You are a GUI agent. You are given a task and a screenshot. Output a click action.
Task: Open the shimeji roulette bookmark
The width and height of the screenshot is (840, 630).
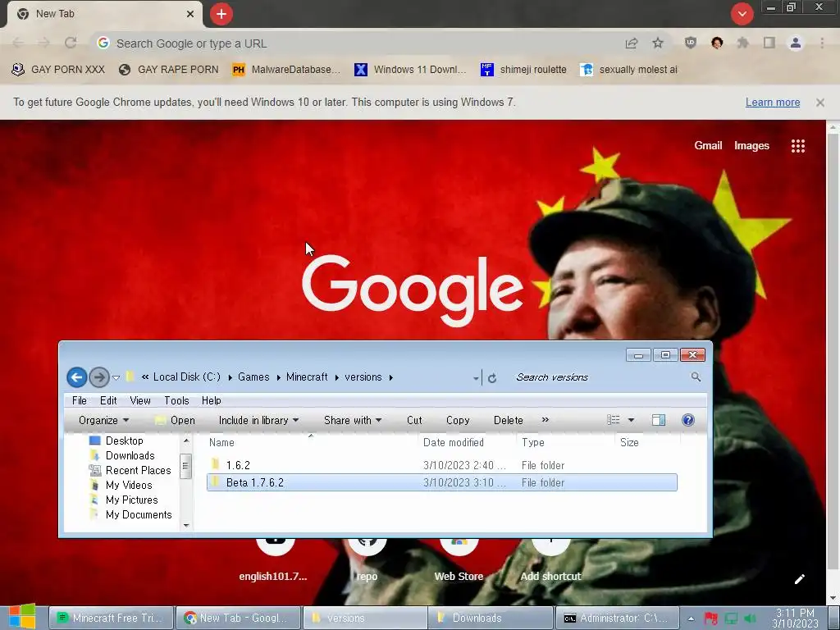click(523, 70)
